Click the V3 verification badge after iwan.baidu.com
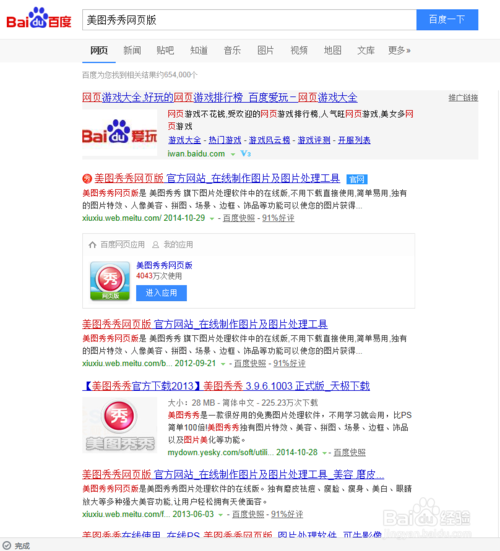This screenshot has height=551, width=500. pyautogui.click(x=246, y=154)
